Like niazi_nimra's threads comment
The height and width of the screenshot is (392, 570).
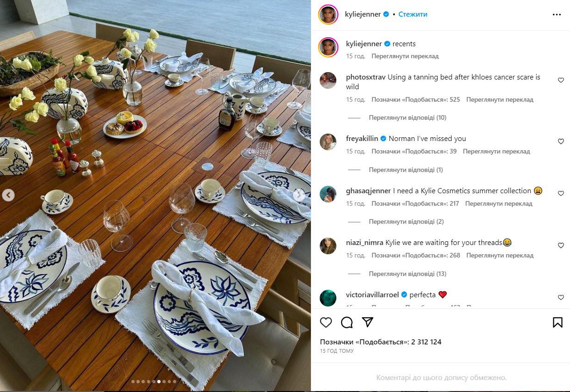click(x=561, y=245)
